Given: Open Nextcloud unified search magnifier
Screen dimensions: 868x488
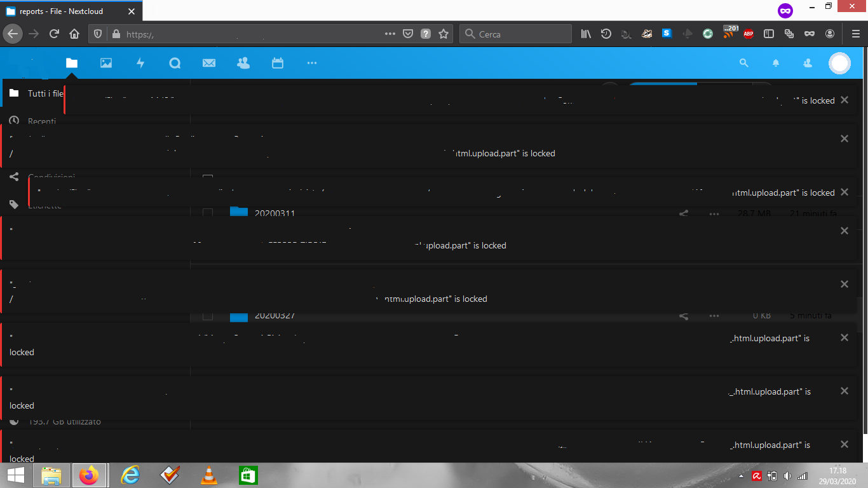Looking at the screenshot, I should pos(744,63).
